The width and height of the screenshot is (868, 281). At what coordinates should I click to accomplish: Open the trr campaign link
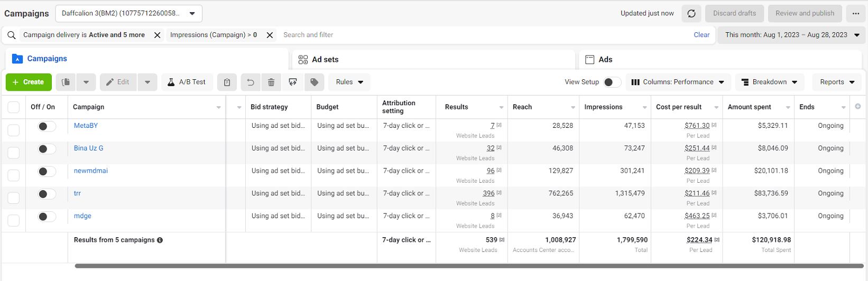tap(77, 194)
